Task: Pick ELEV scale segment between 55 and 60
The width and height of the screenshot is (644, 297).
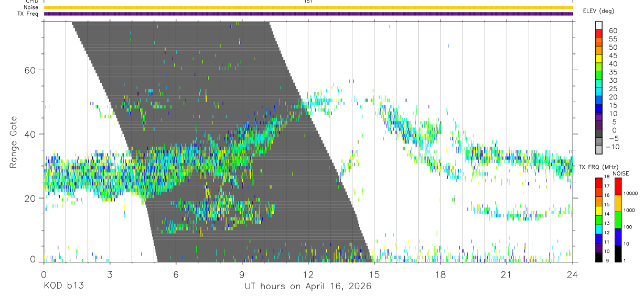Action: coord(599,35)
